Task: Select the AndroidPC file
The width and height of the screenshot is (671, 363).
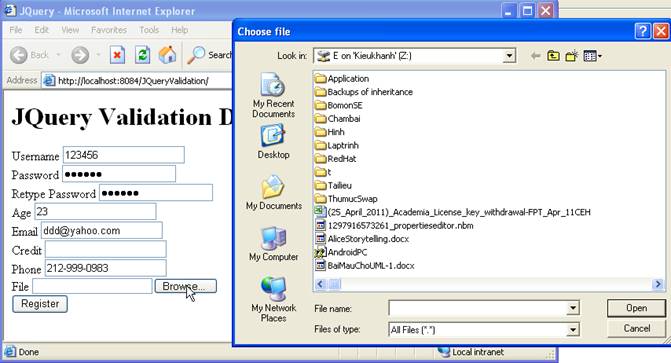Action: click(341, 252)
